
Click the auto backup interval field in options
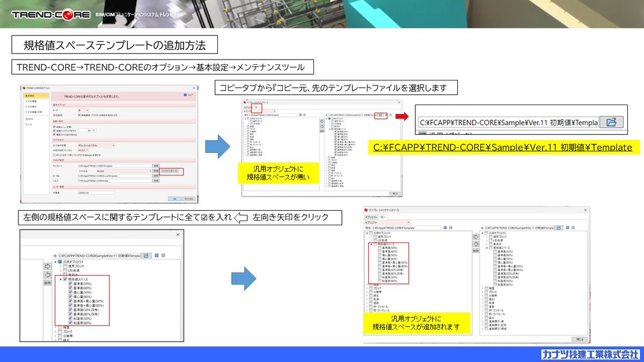click(87, 130)
